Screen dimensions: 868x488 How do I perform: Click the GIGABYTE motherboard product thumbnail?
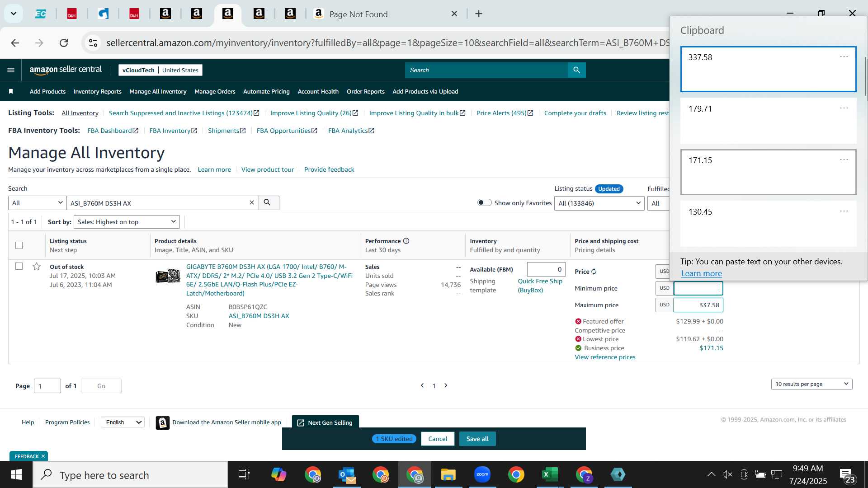click(x=168, y=276)
